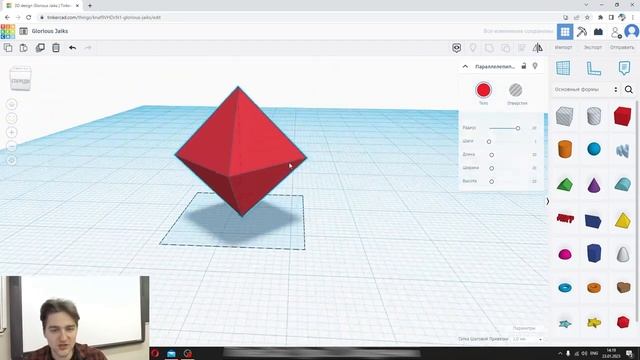Click the Tinkercad logo
This screenshot has height=360, width=640.
click(x=8, y=31)
